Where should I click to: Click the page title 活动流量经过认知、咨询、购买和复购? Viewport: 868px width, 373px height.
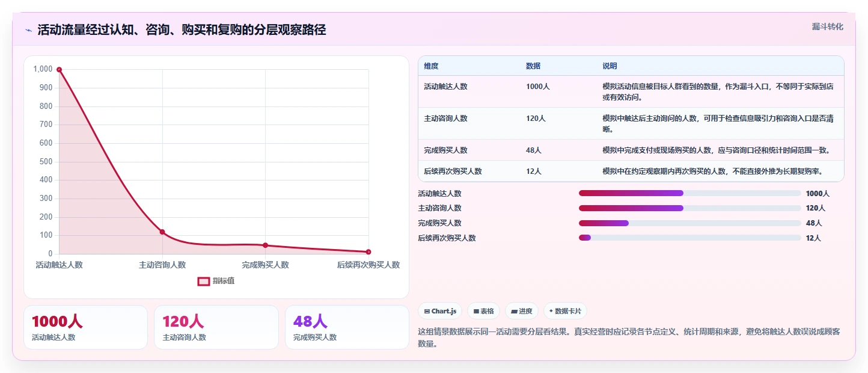click(x=182, y=30)
